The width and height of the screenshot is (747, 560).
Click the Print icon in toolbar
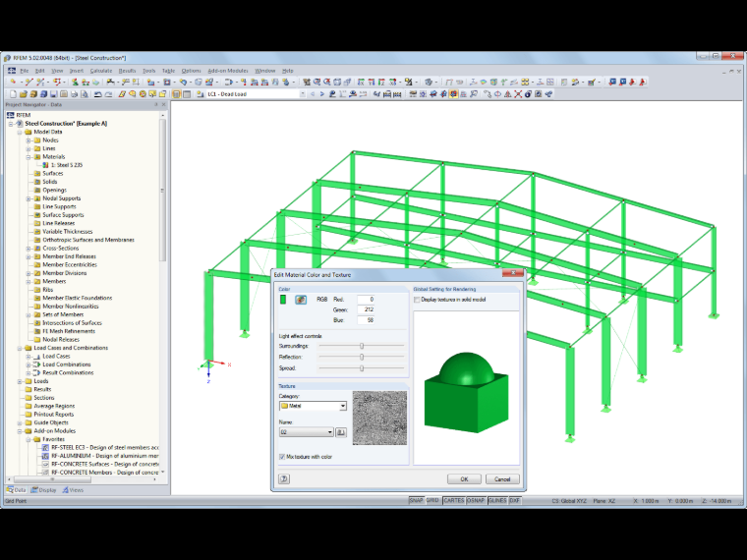click(75, 94)
